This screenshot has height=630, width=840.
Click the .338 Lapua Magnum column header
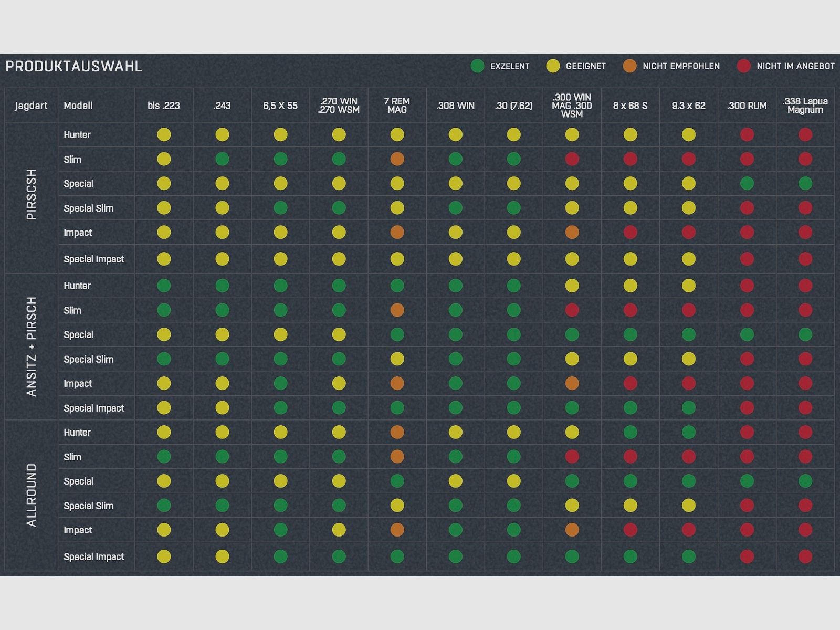point(805,106)
